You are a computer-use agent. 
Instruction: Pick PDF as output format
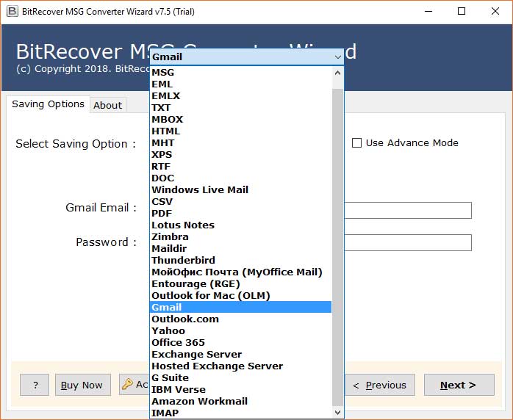coord(241,214)
